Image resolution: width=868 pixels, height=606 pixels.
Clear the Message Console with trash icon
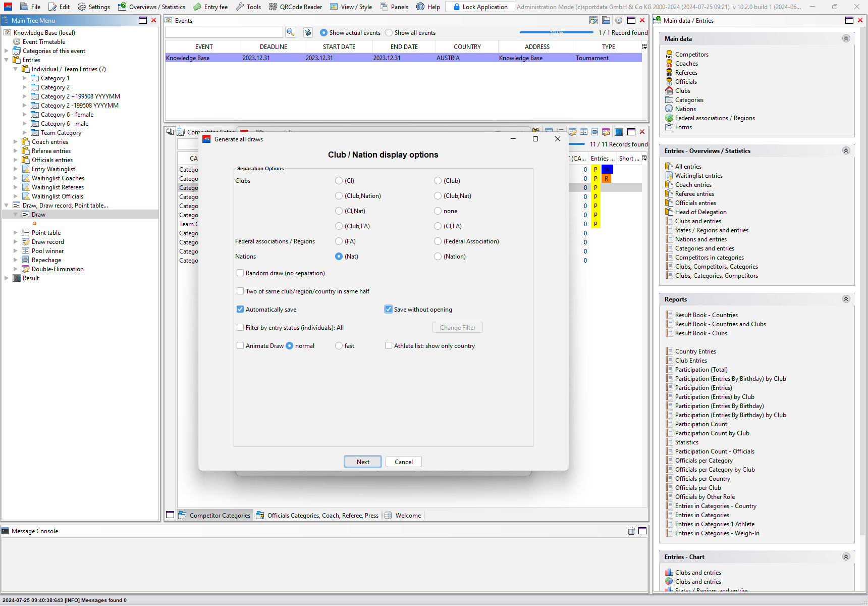click(x=631, y=531)
